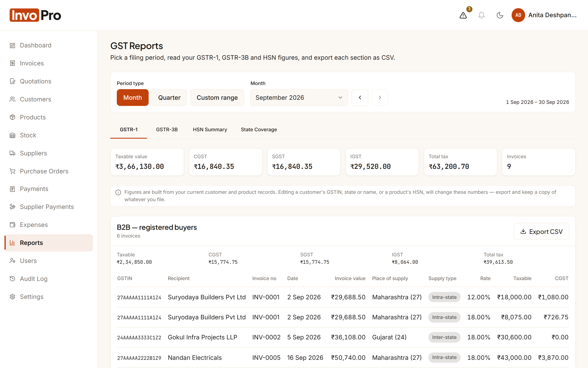
Task: Select the Custom range period type
Action: click(x=217, y=98)
